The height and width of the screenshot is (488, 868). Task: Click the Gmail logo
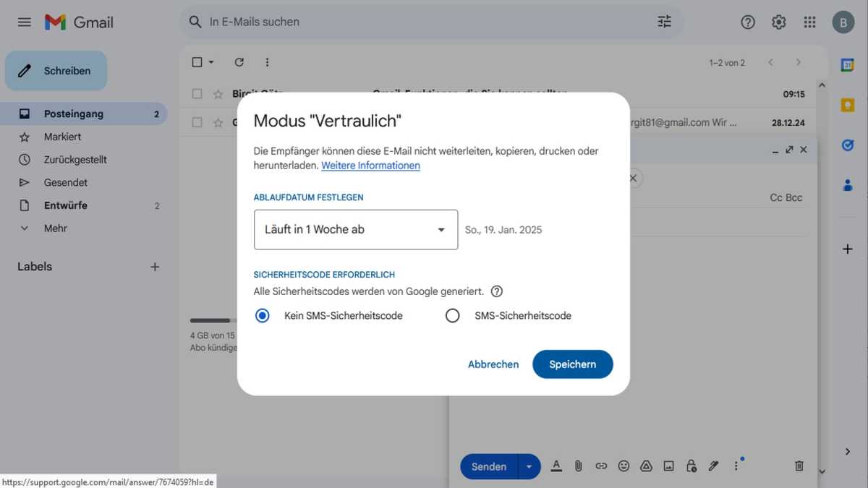(x=79, y=22)
